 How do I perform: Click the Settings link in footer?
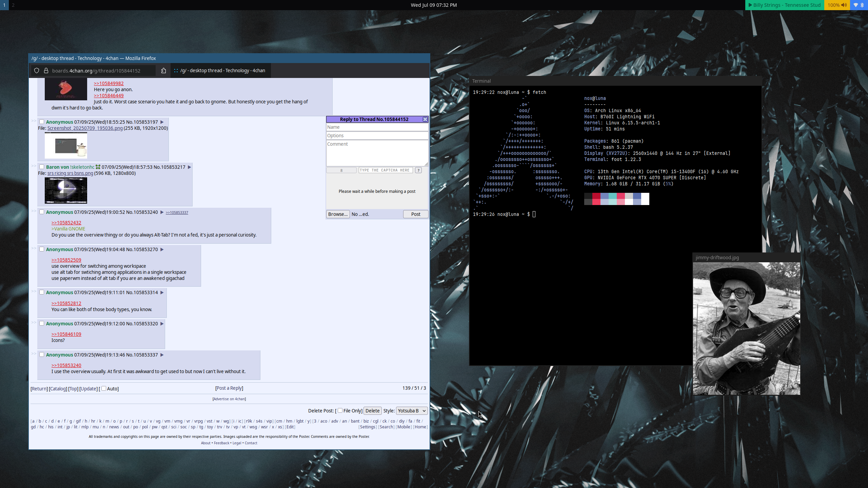[x=368, y=427]
